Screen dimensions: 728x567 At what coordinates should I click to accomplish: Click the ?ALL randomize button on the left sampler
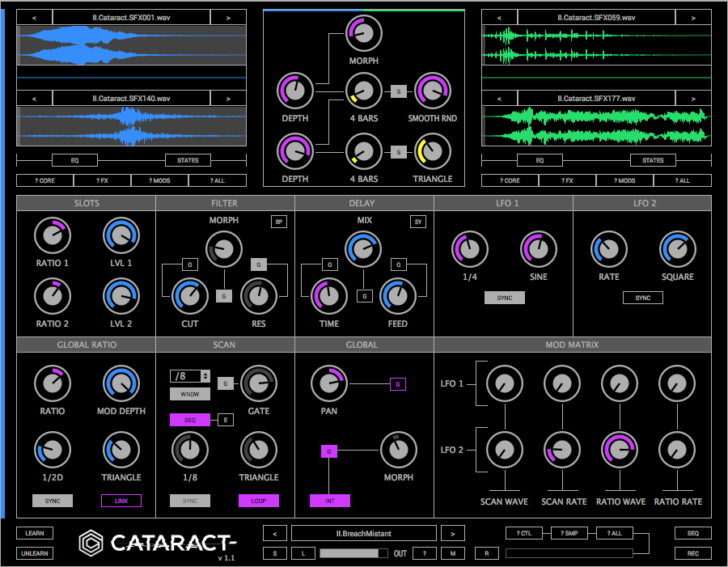218,180
